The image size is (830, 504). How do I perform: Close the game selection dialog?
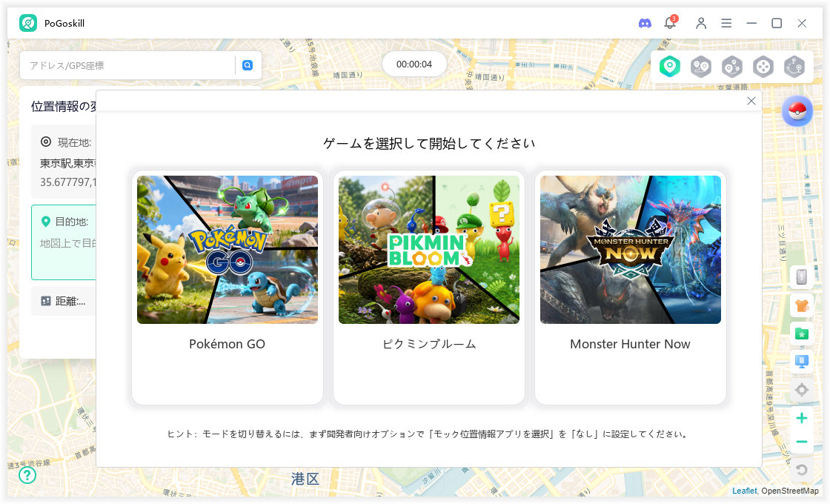point(751,101)
